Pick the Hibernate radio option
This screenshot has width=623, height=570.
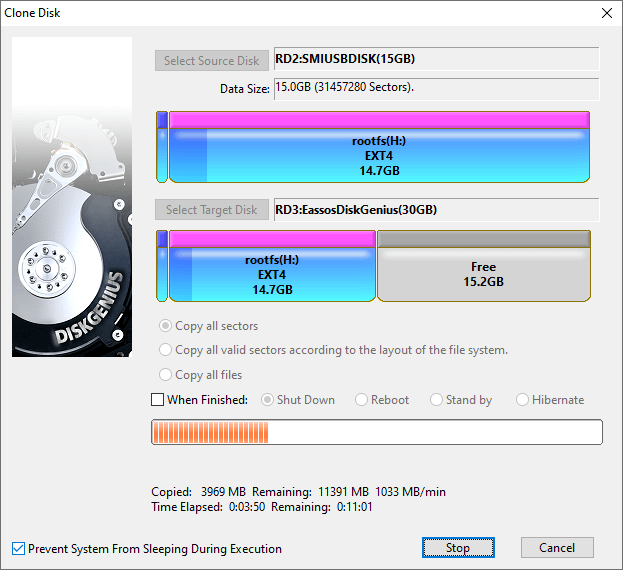(523, 400)
